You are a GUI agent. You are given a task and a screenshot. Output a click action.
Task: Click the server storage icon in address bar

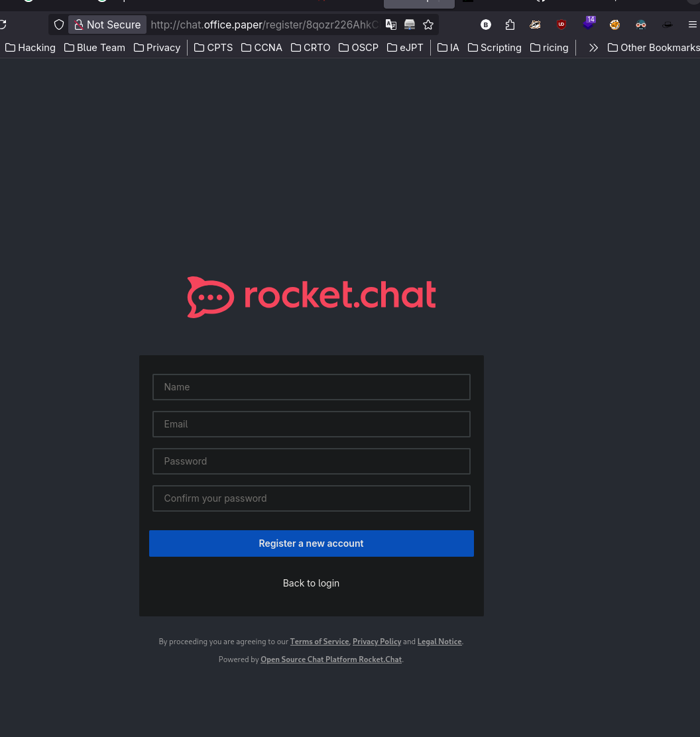(x=410, y=25)
